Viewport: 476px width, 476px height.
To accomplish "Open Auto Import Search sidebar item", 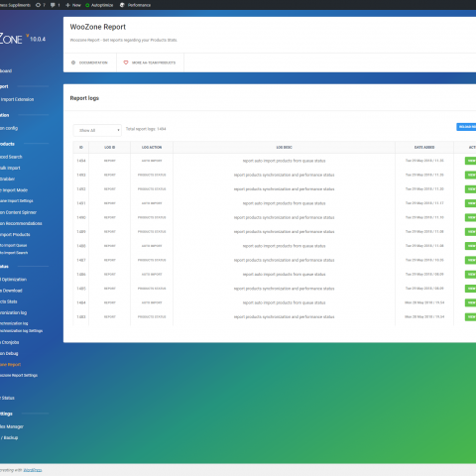I will click(x=14, y=253).
